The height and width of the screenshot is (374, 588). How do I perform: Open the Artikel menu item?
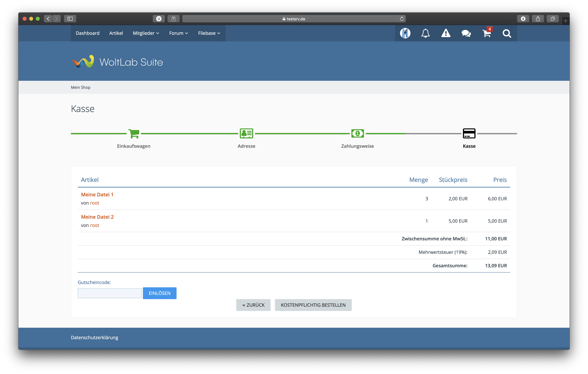(x=116, y=33)
